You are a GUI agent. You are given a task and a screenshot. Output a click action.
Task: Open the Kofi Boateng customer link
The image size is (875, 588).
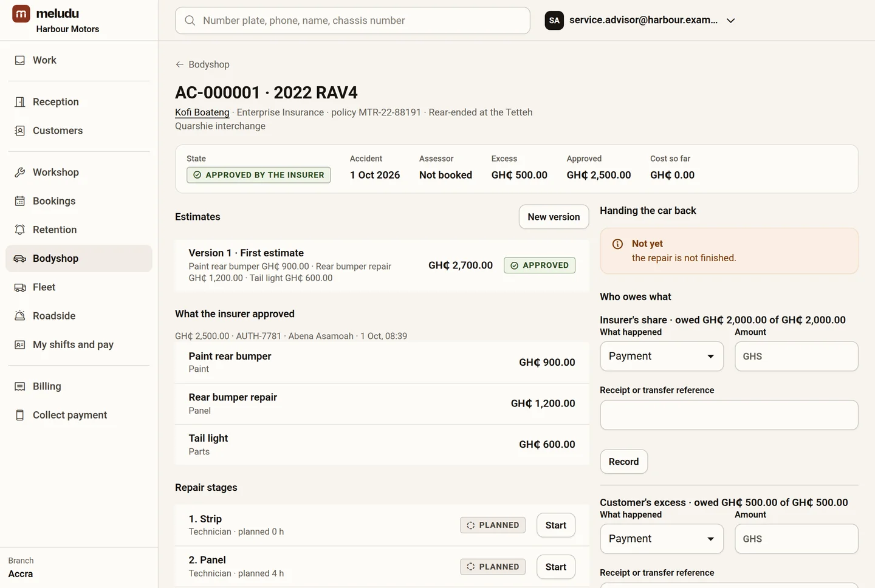point(202,112)
